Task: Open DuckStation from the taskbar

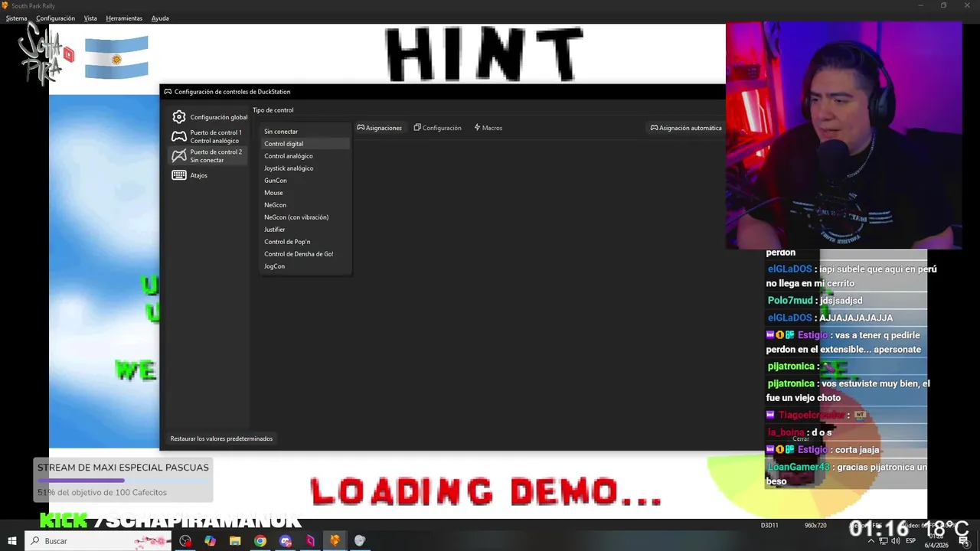Action: click(360, 541)
